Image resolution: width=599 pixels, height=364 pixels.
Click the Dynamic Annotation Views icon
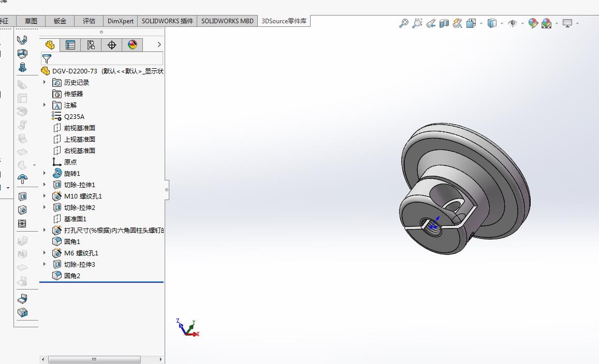(x=457, y=23)
